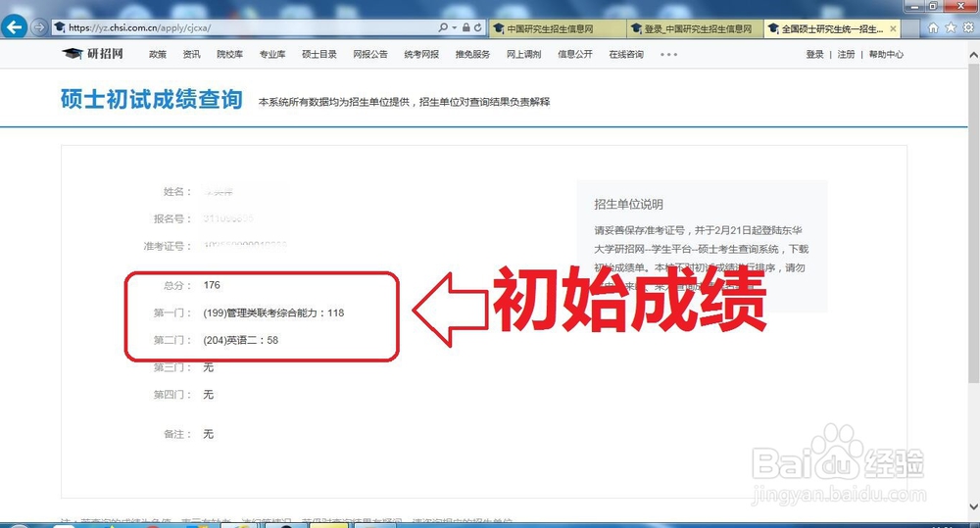980x528 pixels.
Task: Minimize the browser window
Action: click(915, 6)
